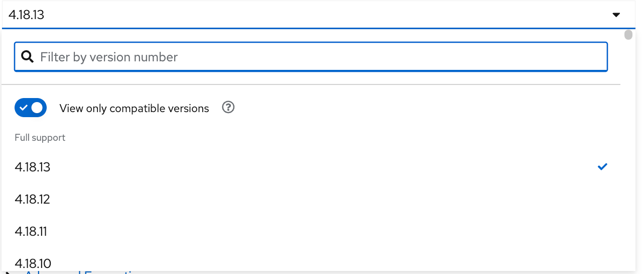Click scrollbar track below the thumb
The width and height of the screenshot is (644, 274).
click(x=628, y=151)
